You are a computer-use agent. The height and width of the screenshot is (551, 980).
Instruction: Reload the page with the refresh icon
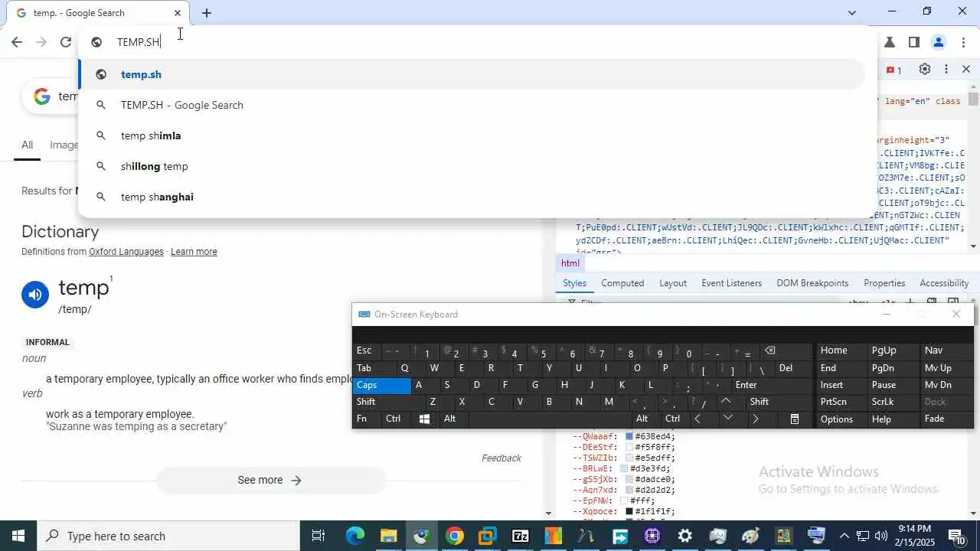(66, 42)
